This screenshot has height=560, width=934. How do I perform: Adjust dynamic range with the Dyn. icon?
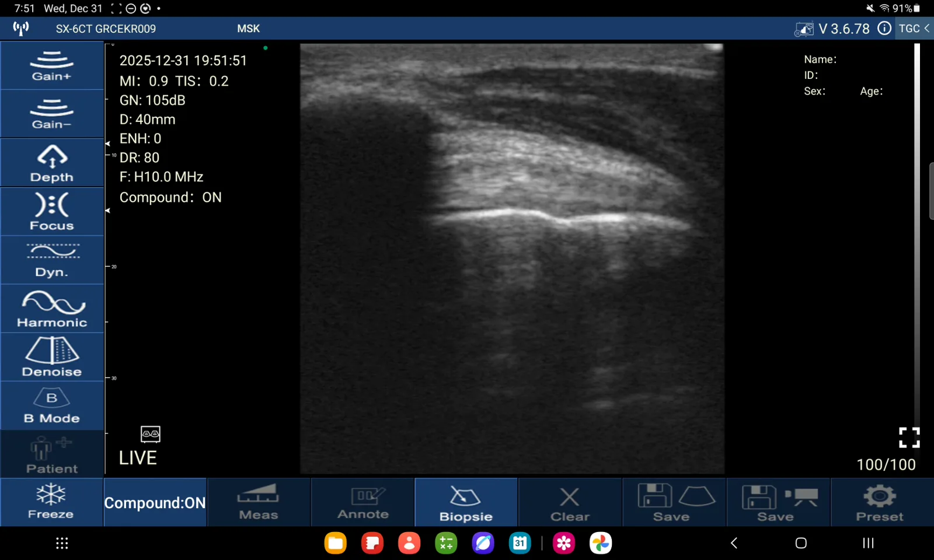tap(52, 260)
